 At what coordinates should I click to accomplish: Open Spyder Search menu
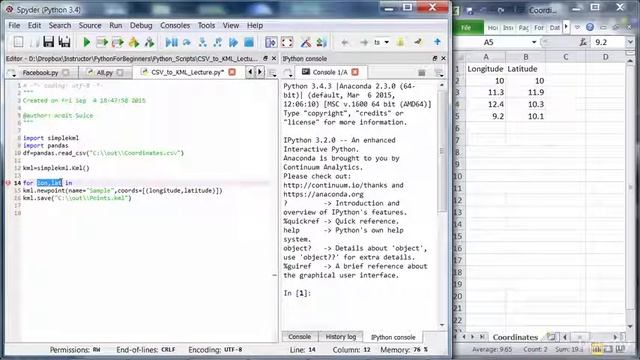(60, 25)
